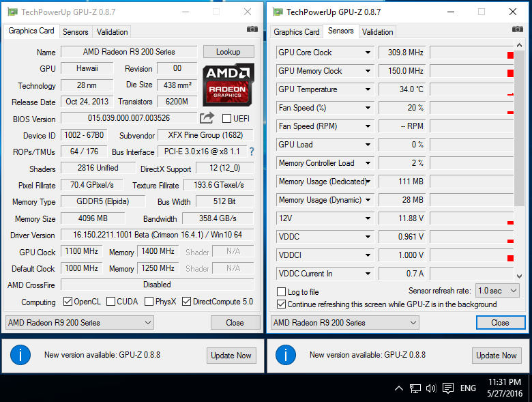Viewport: 532px width, 402px height.
Task: Enable the Log to file checkbox
Action: point(281,292)
